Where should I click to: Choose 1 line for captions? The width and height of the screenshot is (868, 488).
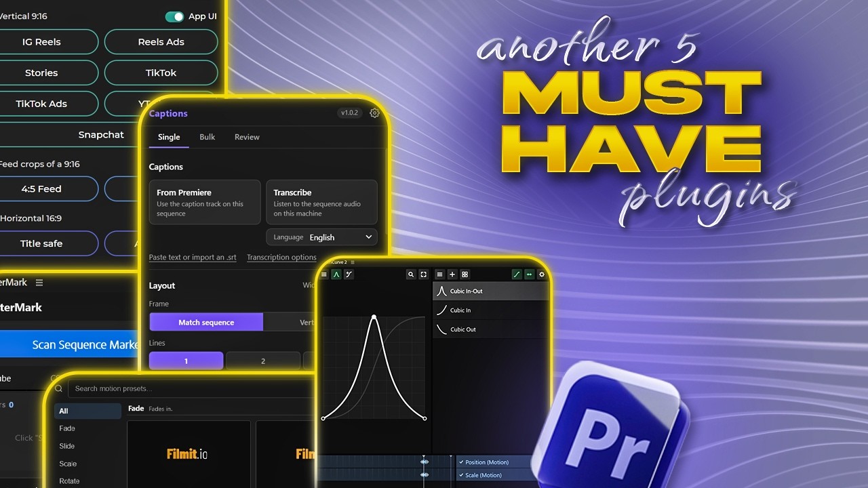pyautogui.click(x=186, y=361)
